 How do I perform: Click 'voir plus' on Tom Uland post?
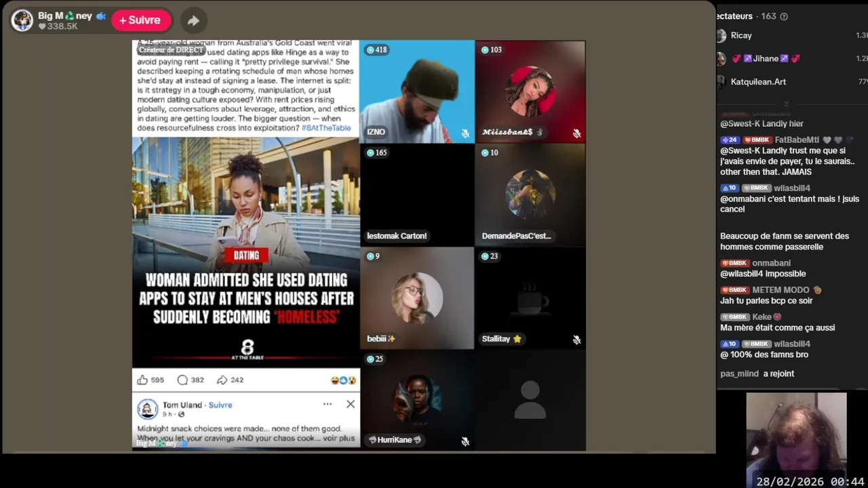point(338,438)
